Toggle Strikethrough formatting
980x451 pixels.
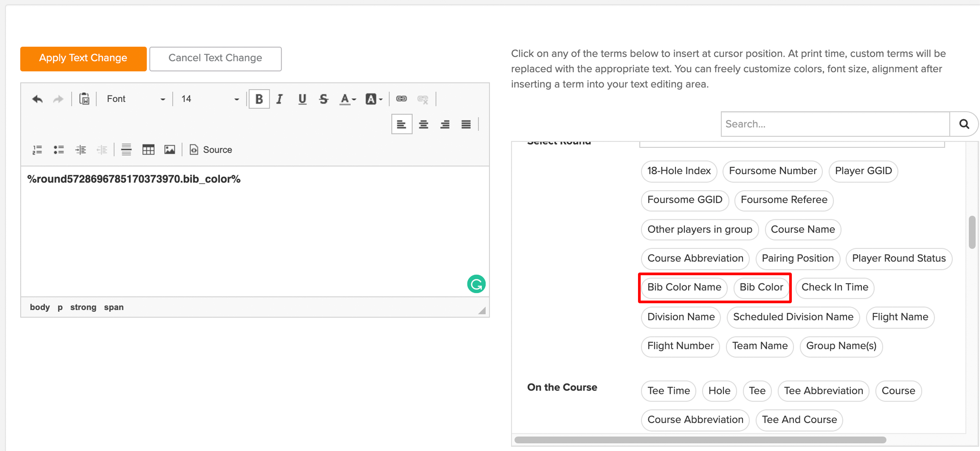coord(323,99)
